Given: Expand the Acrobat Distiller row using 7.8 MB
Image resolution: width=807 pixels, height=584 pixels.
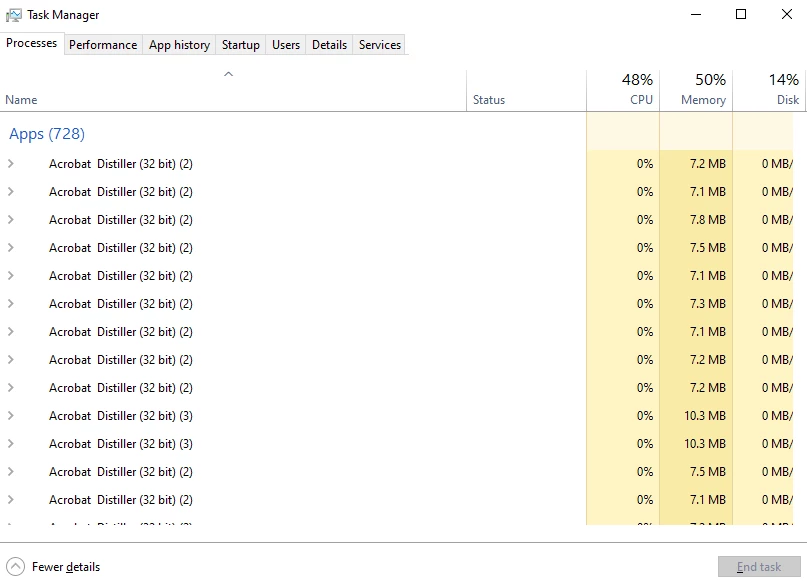Looking at the screenshot, I should point(11,220).
